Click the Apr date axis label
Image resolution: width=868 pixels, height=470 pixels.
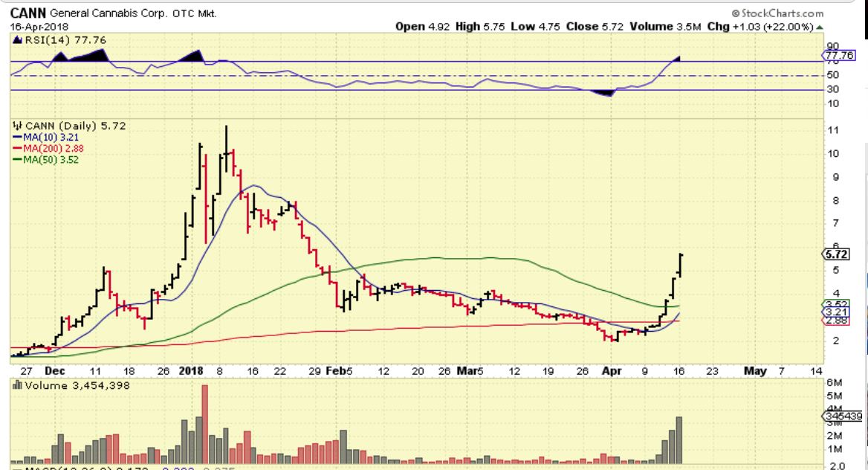pyautogui.click(x=612, y=371)
